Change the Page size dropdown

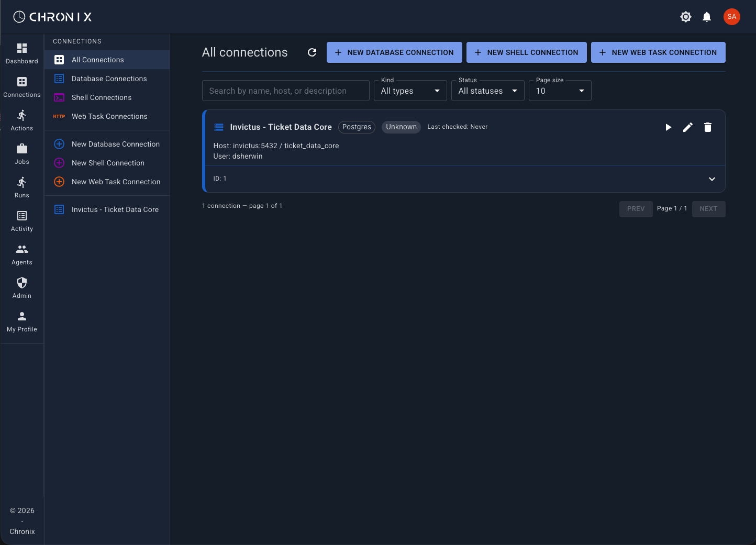(x=560, y=91)
